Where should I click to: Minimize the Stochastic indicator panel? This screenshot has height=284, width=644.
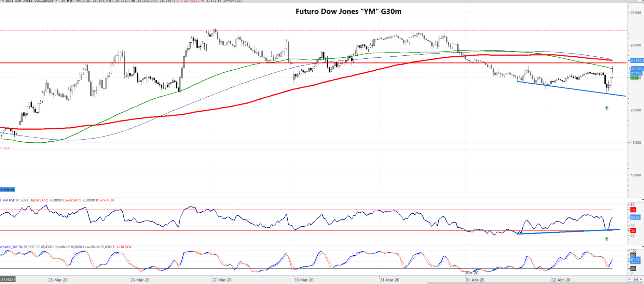639,247
